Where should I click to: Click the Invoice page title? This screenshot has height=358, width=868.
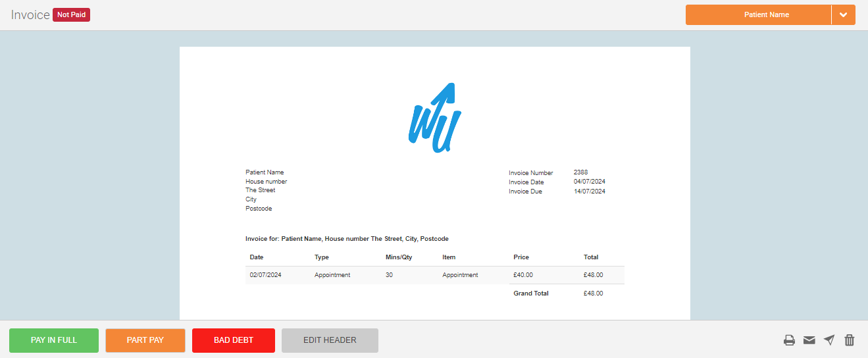[30, 15]
